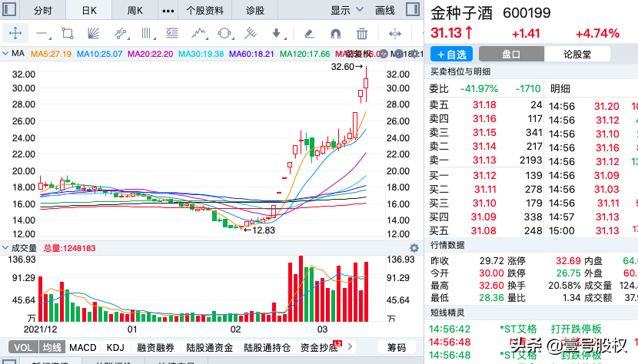
Task: Click the 委比 -41.97% value
Action: tap(479, 88)
